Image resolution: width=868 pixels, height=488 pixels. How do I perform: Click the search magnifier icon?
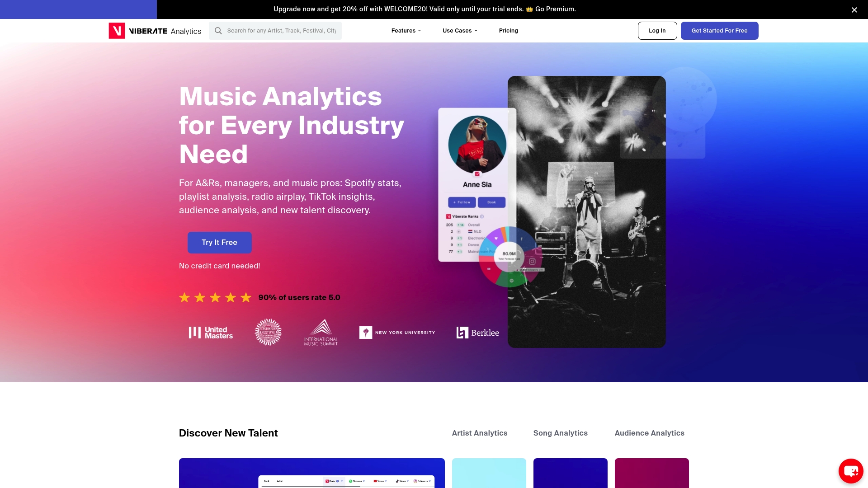[218, 31]
